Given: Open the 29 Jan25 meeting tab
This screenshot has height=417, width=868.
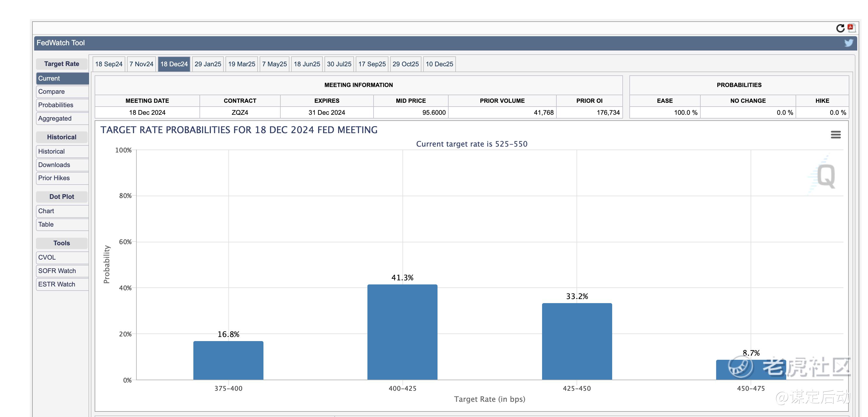Looking at the screenshot, I should (208, 64).
